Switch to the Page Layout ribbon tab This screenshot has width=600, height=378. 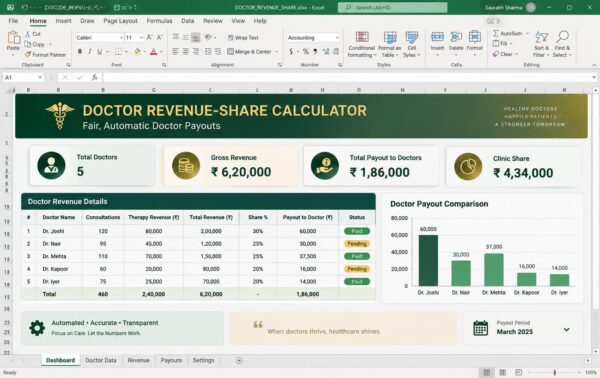click(x=121, y=21)
